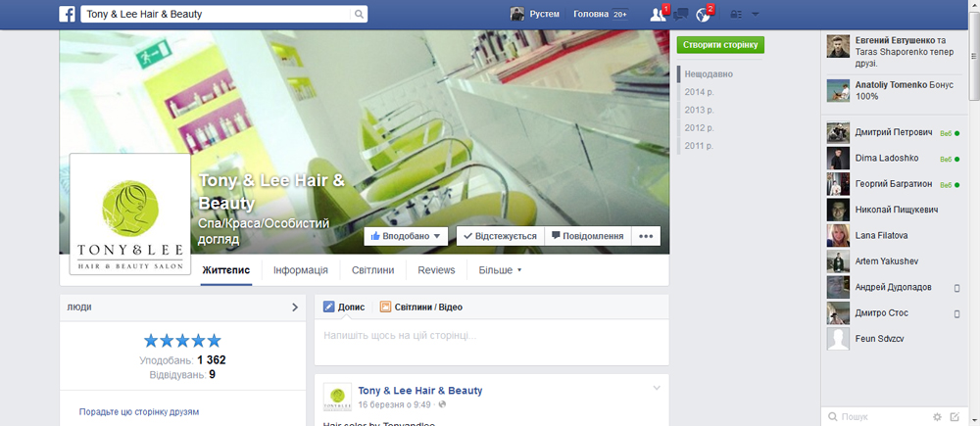Select the Інформація tab
980x426 pixels.
click(x=301, y=270)
